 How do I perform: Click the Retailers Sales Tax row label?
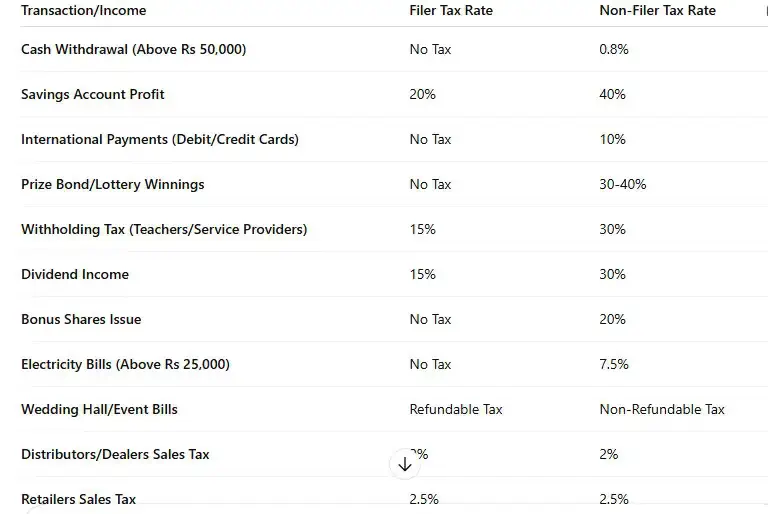[x=78, y=499]
